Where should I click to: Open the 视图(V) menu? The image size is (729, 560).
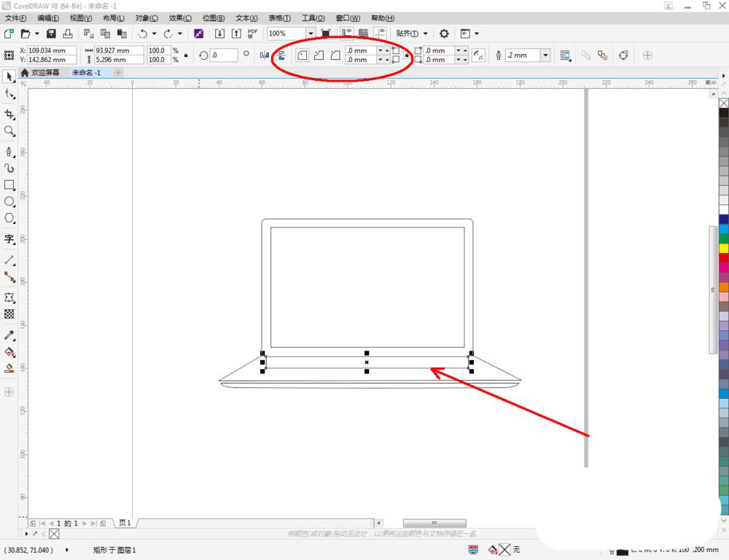click(x=81, y=18)
